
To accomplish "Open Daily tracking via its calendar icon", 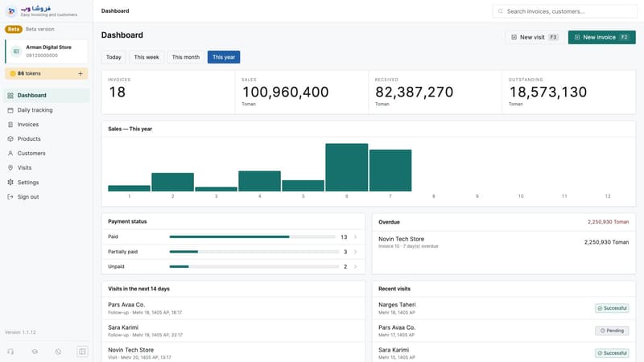I will [x=10, y=110].
